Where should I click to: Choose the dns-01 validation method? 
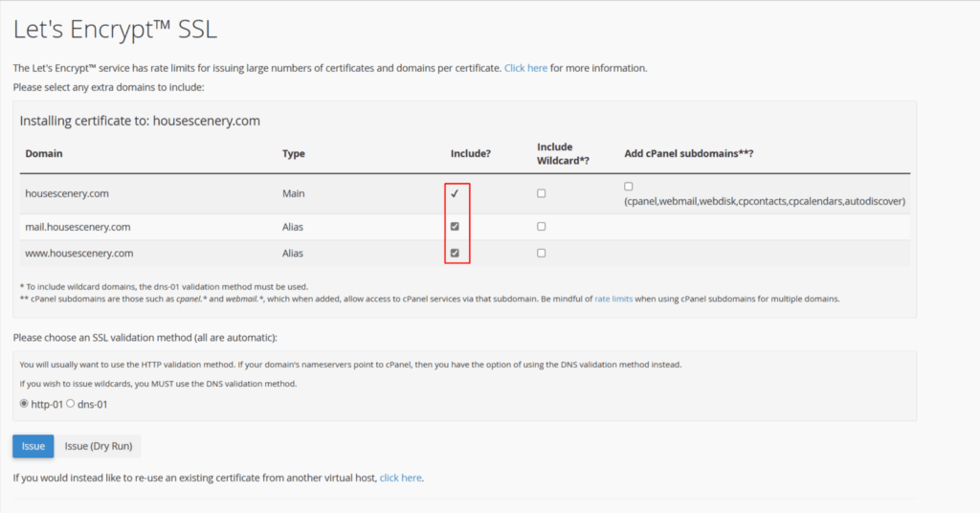(x=71, y=404)
